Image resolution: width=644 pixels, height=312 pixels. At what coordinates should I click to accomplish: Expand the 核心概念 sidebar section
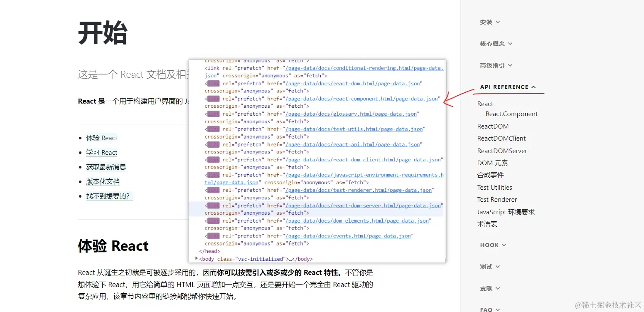pos(496,44)
